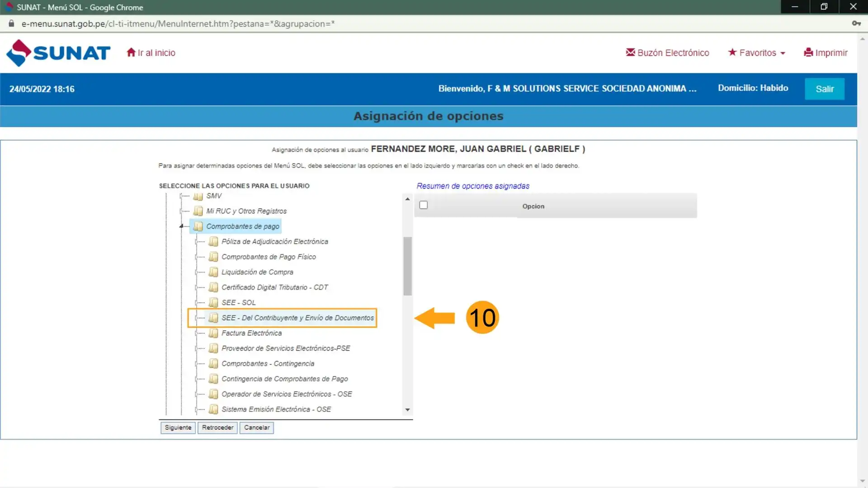
Task: Click folder icon of Operador de Servicios Electrónicos - OSE
Action: click(x=213, y=394)
